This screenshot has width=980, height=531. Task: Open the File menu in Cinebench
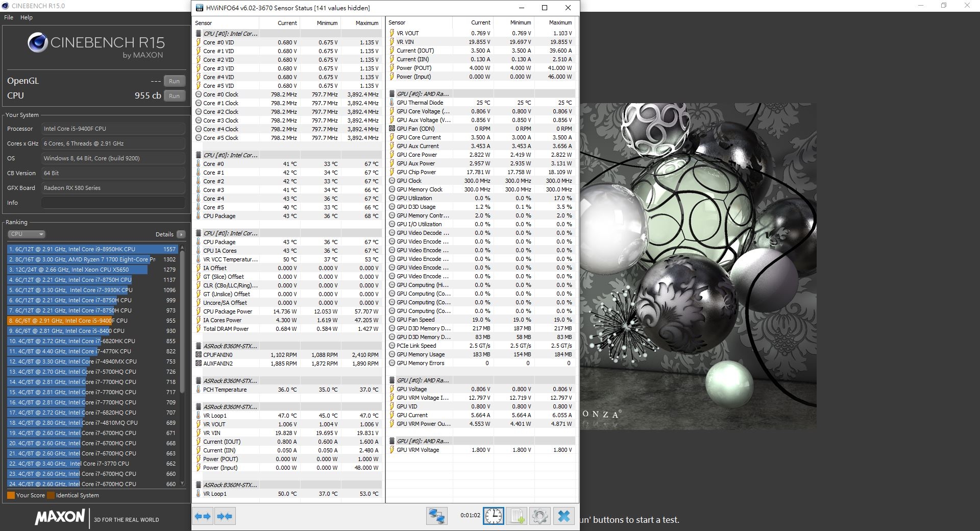pyautogui.click(x=9, y=17)
